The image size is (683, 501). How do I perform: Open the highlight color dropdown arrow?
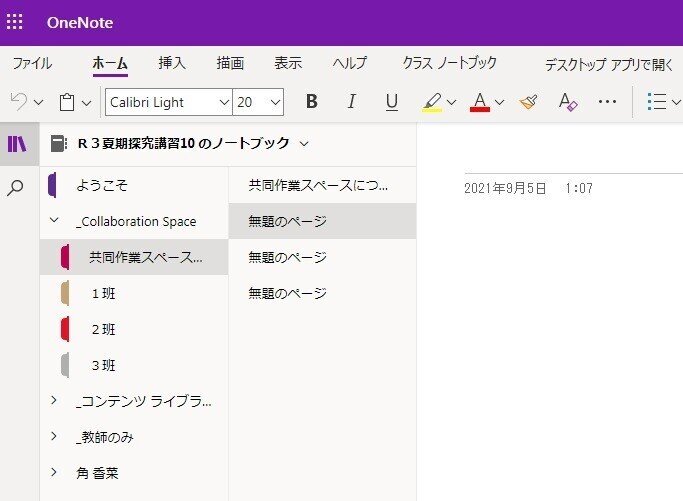click(x=452, y=102)
